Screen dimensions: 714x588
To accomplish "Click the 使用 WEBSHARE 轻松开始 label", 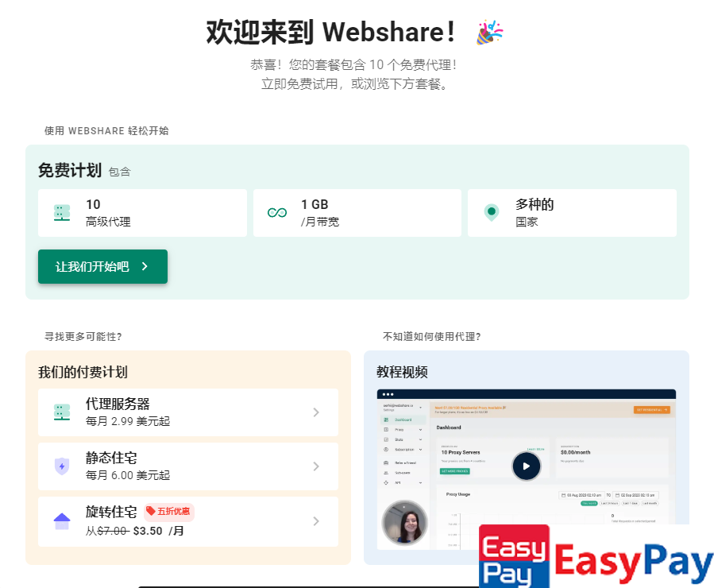I will click(106, 131).
